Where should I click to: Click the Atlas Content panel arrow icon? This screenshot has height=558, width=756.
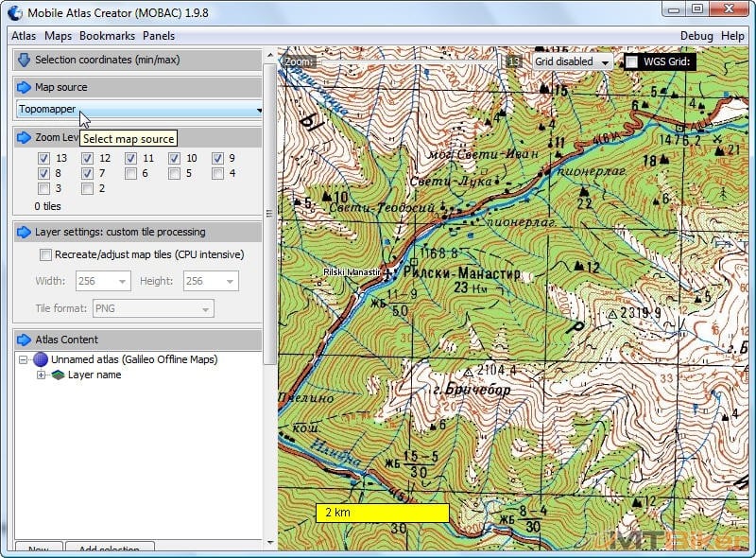click(24, 340)
